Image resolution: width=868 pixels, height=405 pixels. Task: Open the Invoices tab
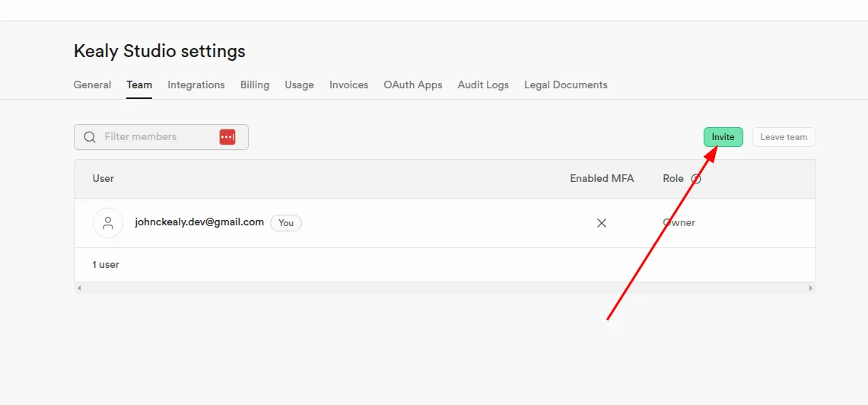(x=348, y=85)
